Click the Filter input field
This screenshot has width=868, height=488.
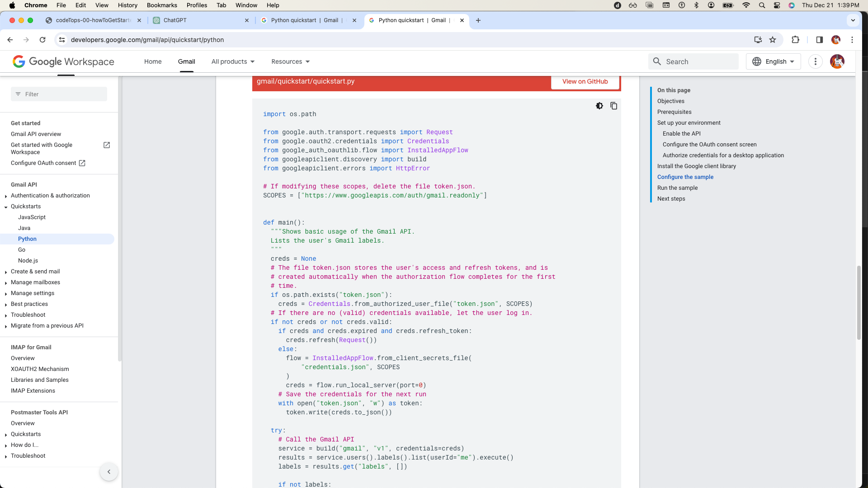tap(59, 94)
